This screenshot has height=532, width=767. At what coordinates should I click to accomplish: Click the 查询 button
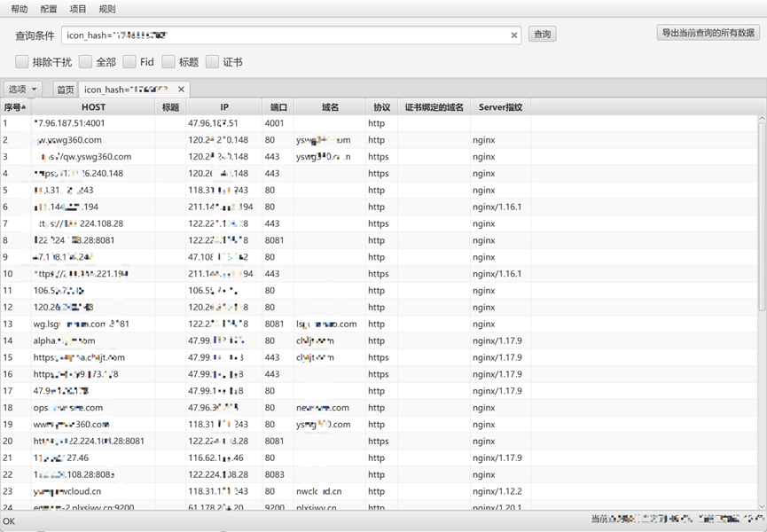coord(542,35)
